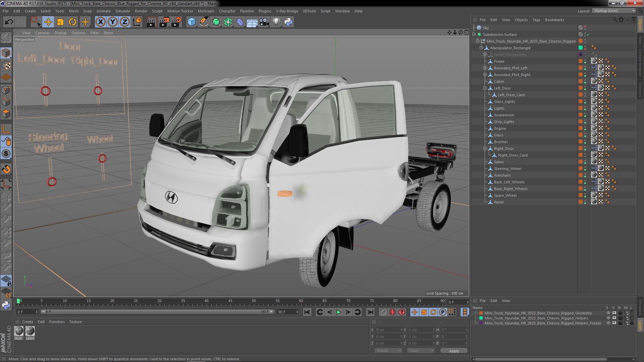Add a Subdivision Surface generator
The image size is (644, 362).
(x=216, y=22)
